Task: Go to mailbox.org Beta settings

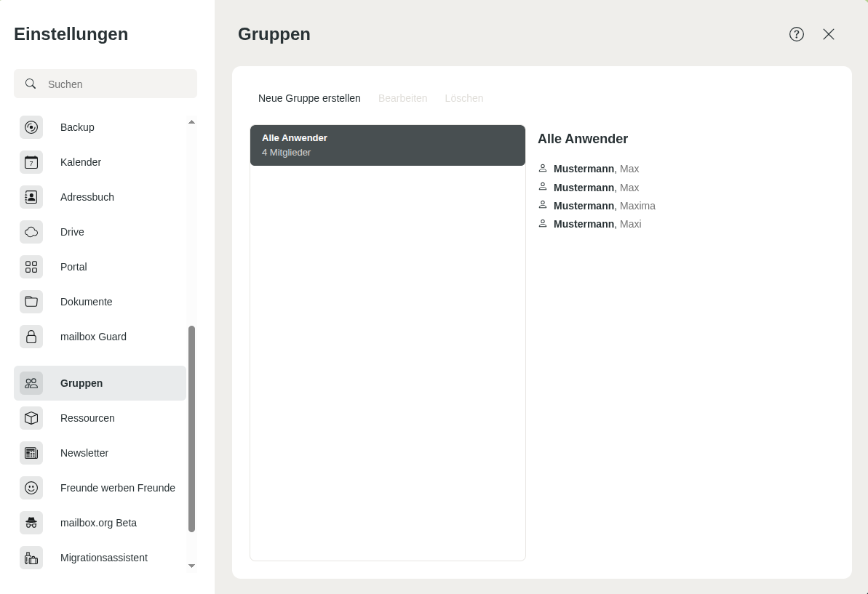Action: [x=100, y=523]
